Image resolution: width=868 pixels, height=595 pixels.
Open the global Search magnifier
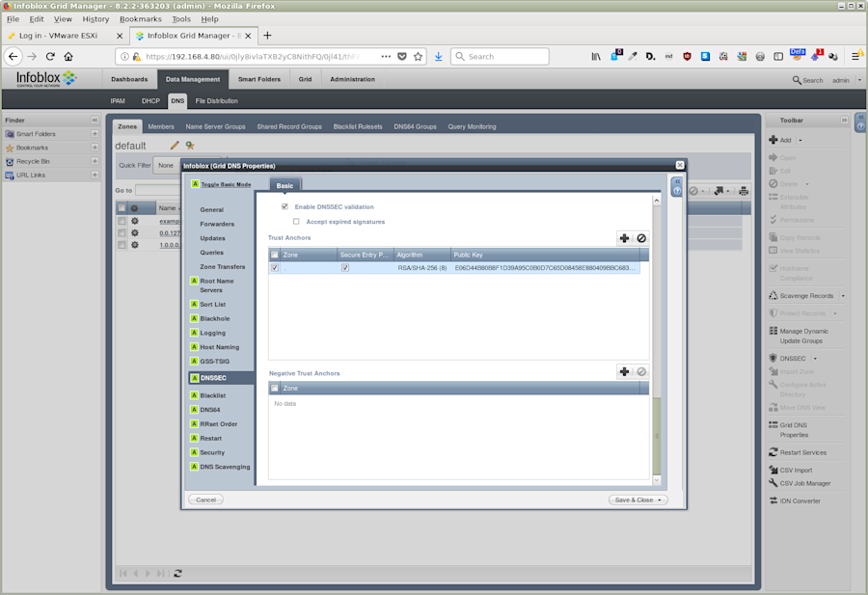797,80
